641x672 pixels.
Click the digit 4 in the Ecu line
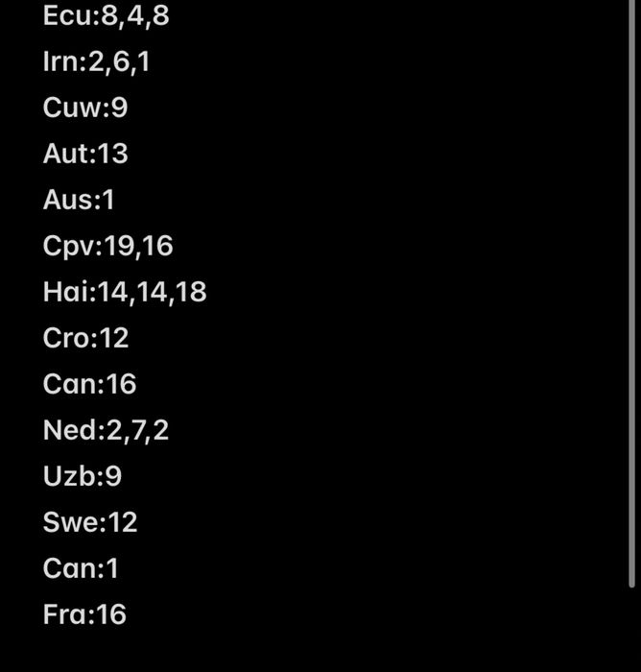tap(135, 15)
